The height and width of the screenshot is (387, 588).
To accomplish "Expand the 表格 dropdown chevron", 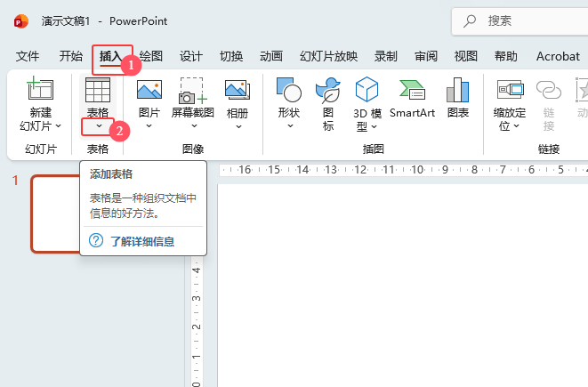I will pos(99,126).
